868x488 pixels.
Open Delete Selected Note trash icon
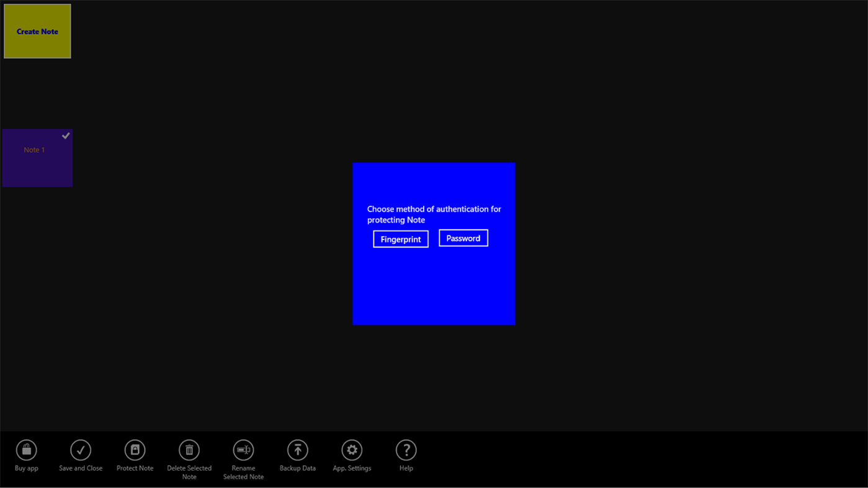(x=189, y=449)
